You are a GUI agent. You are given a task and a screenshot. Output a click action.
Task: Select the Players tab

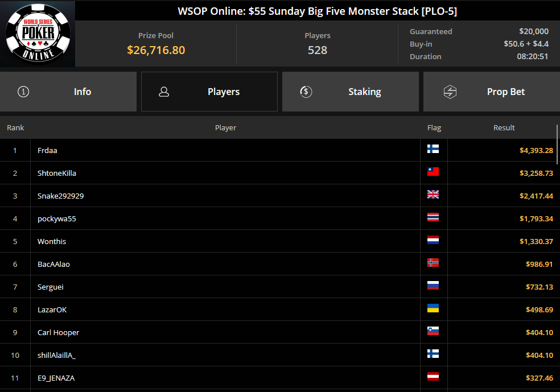pos(209,92)
